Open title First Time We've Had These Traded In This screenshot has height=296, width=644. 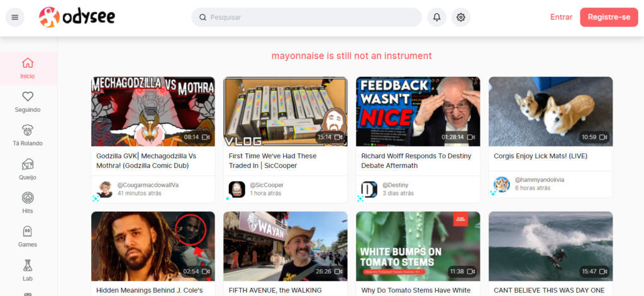273,161
